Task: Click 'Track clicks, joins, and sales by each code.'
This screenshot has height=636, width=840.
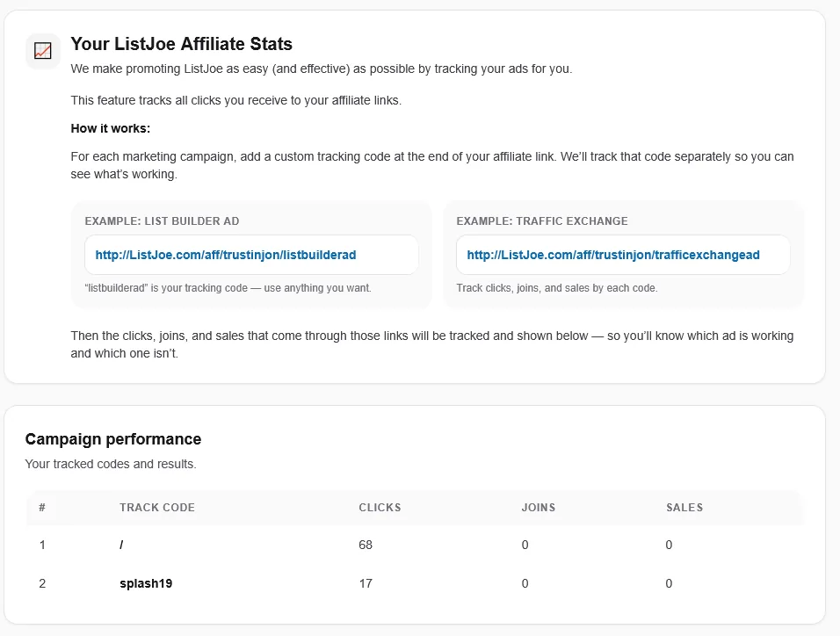Action: click(557, 288)
